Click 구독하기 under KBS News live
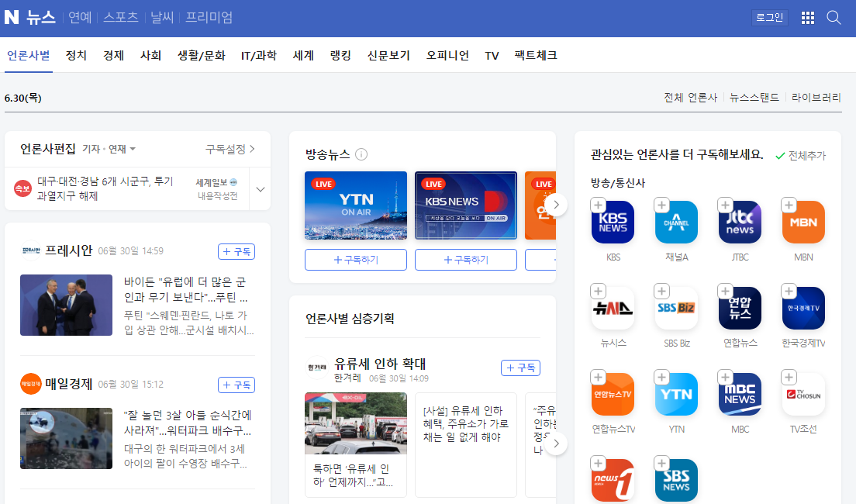856x504 pixels. click(x=466, y=260)
